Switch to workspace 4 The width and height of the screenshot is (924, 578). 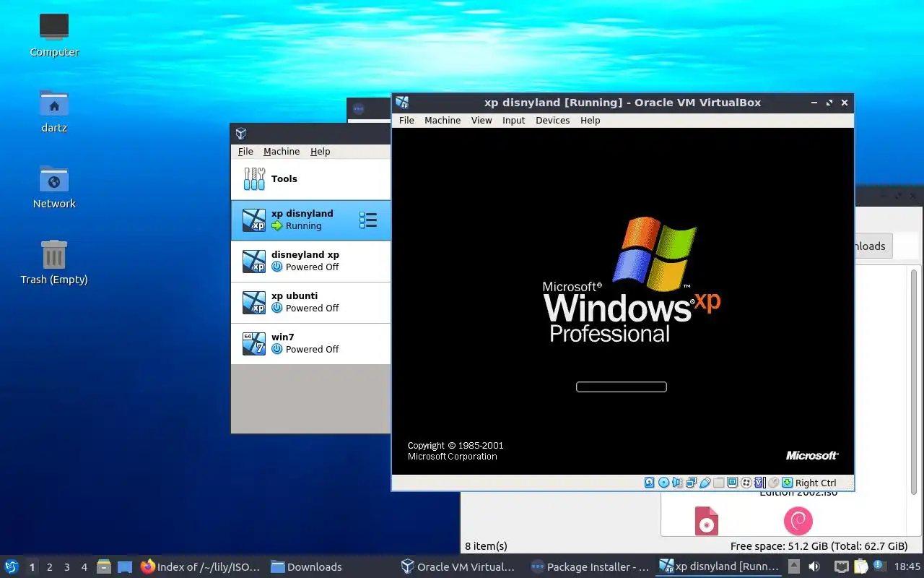click(84, 567)
